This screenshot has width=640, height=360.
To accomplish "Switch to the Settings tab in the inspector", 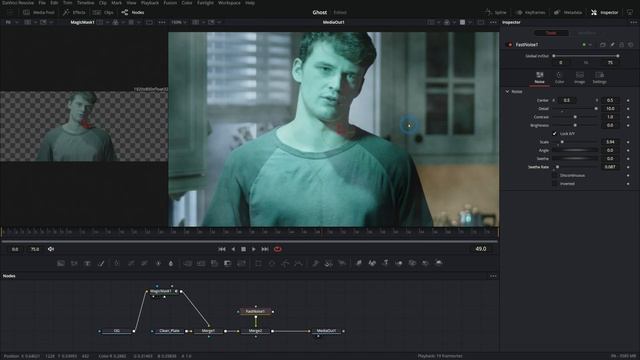I will [x=600, y=78].
